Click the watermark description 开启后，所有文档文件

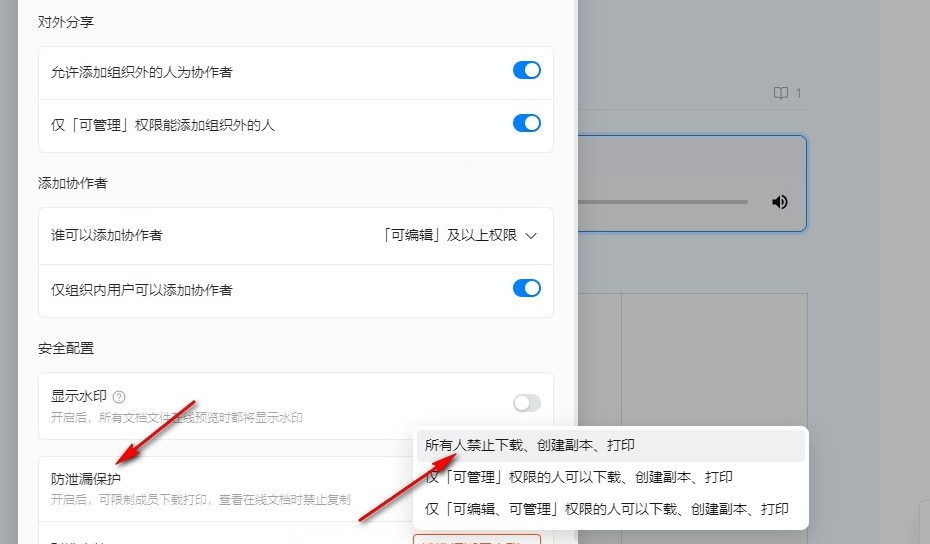point(177,418)
